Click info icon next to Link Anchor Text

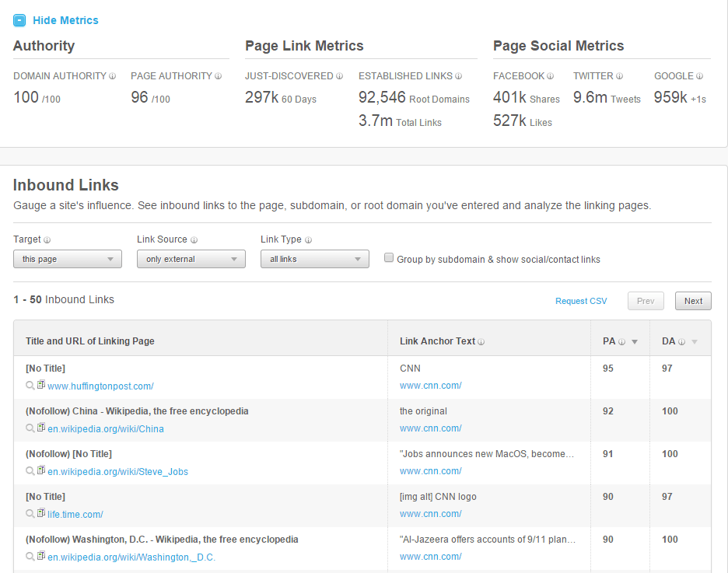(x=481, y=341)
